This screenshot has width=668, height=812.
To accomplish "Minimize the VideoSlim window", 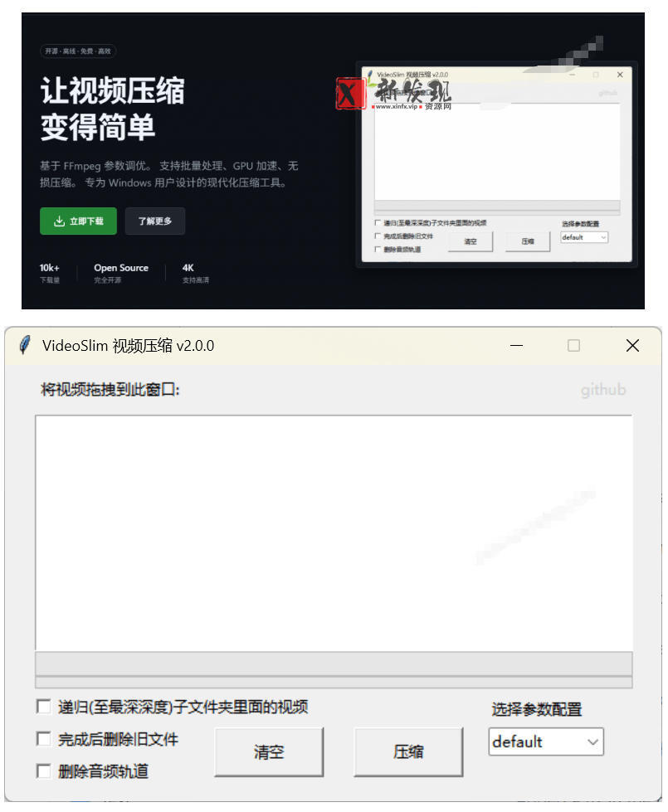I will [516, 345].
